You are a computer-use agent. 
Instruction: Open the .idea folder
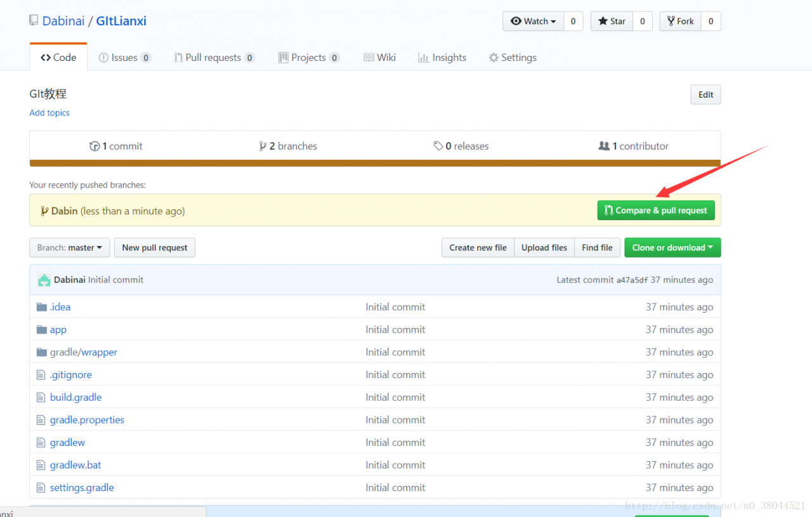click(60, 307)
